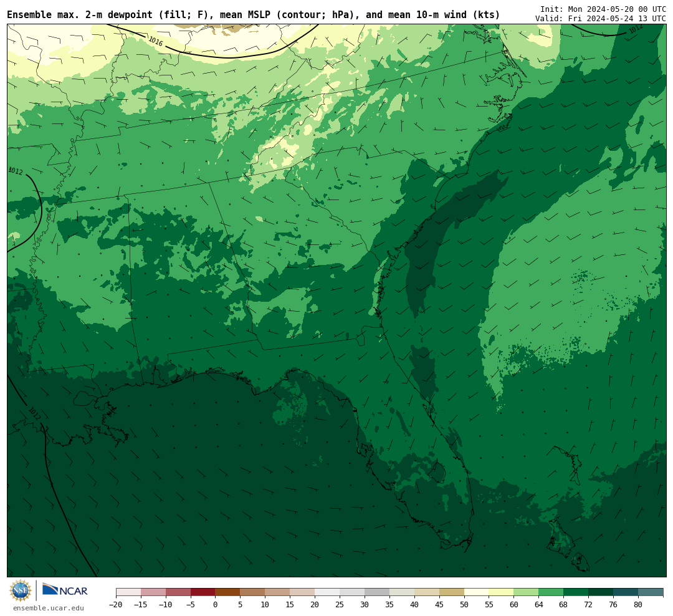Screen dimensions: 673x616
Task: Pick the -20 to -15 color swatch
Action: point(128,592)
